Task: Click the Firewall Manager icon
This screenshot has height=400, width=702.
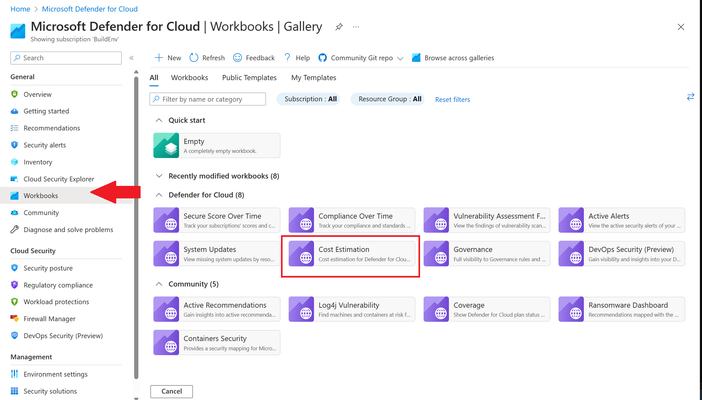Action: point(14,318)
